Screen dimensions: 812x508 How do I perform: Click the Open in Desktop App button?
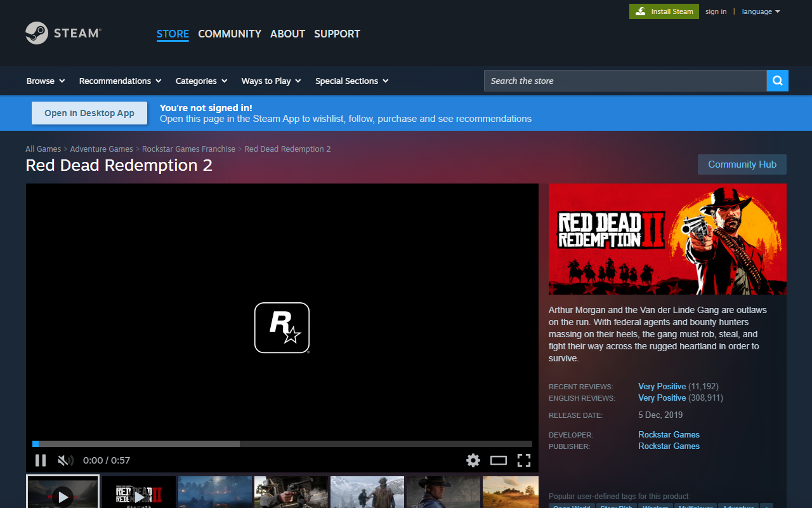point(89,113)
